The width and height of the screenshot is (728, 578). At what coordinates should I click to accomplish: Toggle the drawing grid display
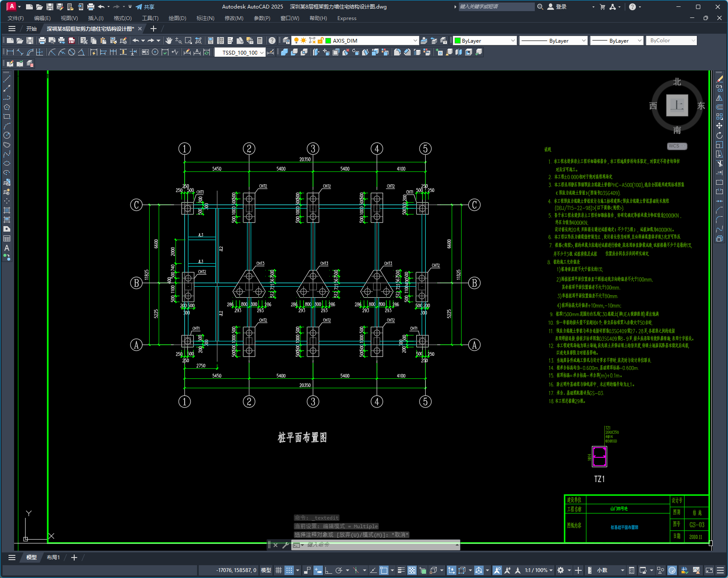[x=278, y=570]
